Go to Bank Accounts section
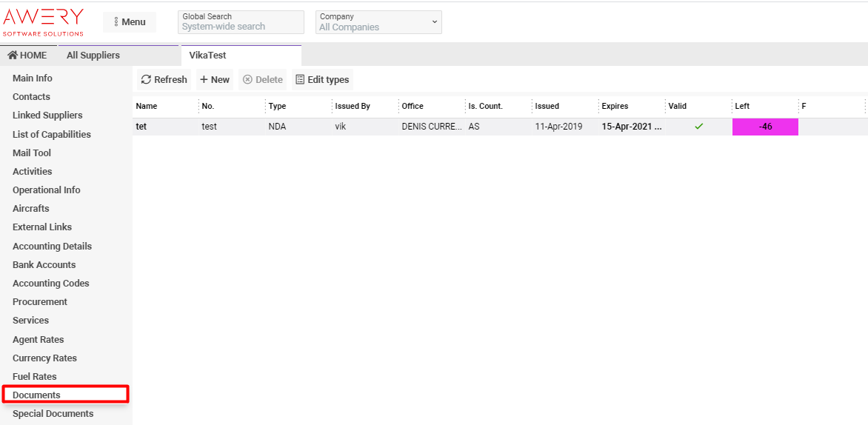Image resolution: width=868 pixels, height=425 pixels. [x=44, y=265]
